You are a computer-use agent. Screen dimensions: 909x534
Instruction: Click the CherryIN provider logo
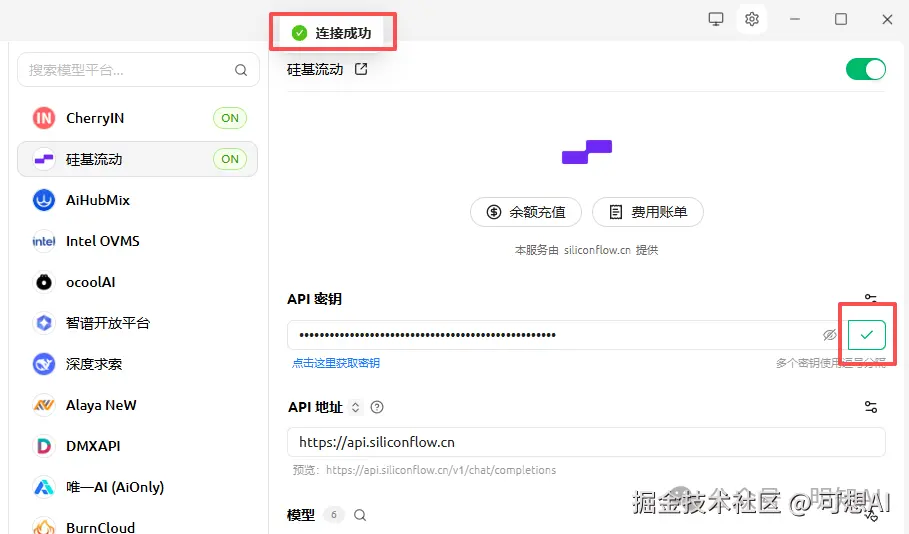tap(43, 118)
